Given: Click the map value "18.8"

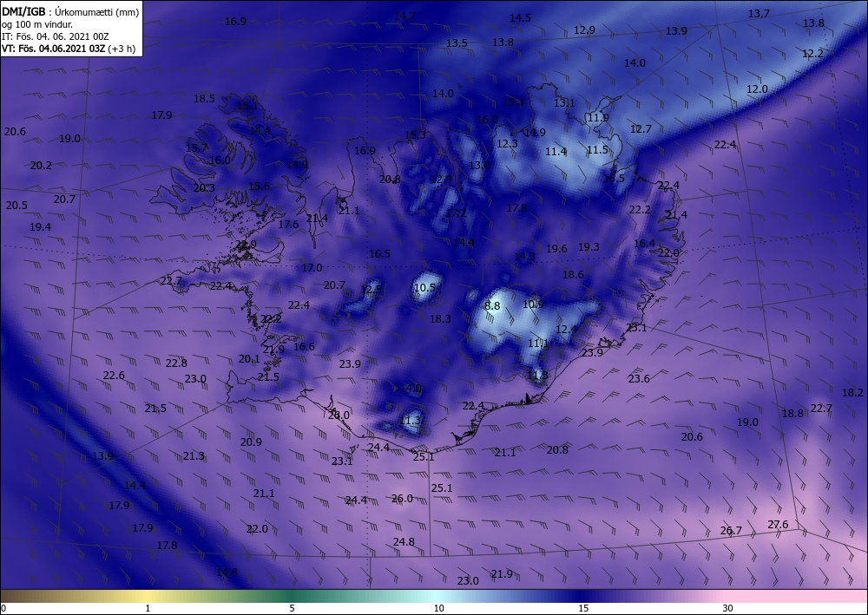Looking at the screenshot, I should (792, 413).
